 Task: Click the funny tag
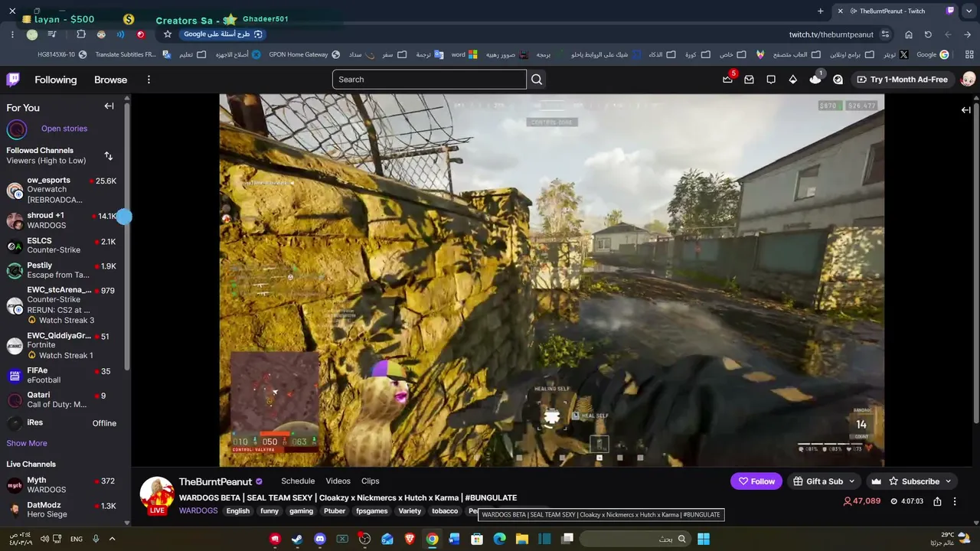coord(269,511)
